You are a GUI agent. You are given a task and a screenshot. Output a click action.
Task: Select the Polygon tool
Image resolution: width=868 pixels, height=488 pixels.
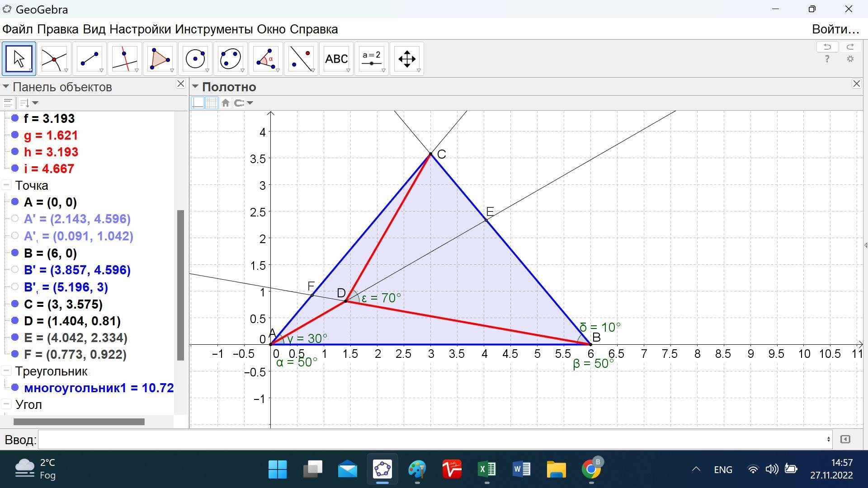coord(160,59)
